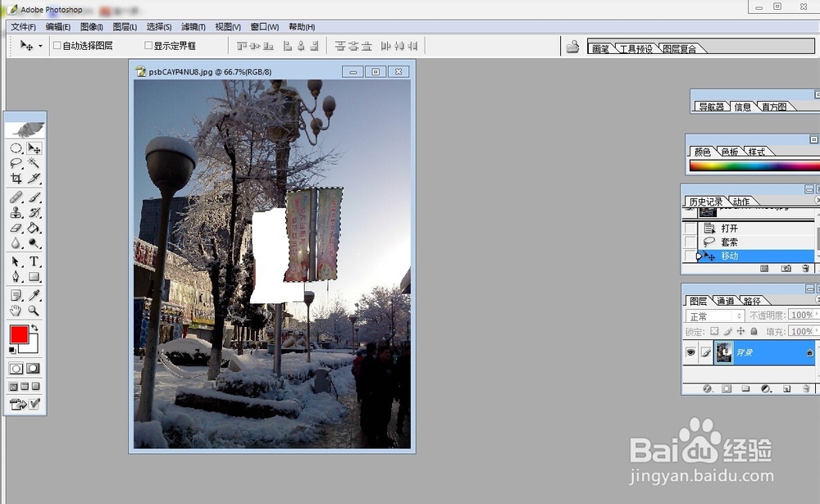The image size is (820, 504).
Task: Select the Lasso tool in toolbox
Action: point(16,163)
